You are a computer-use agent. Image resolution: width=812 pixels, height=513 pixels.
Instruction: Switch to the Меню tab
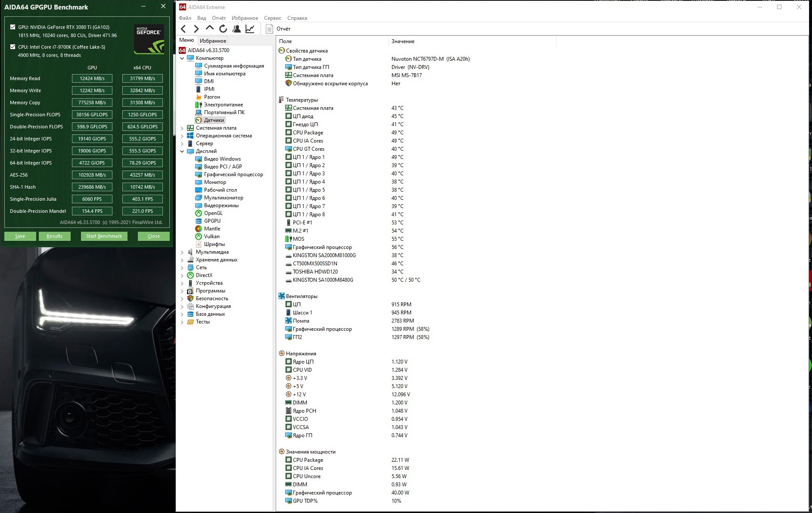coord(187,40)
